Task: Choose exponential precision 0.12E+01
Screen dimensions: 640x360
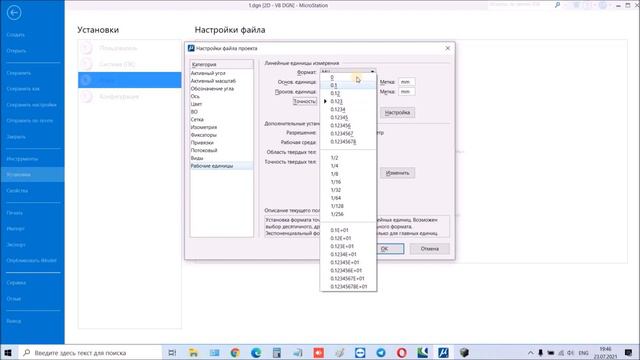Action: coord(348,238)
